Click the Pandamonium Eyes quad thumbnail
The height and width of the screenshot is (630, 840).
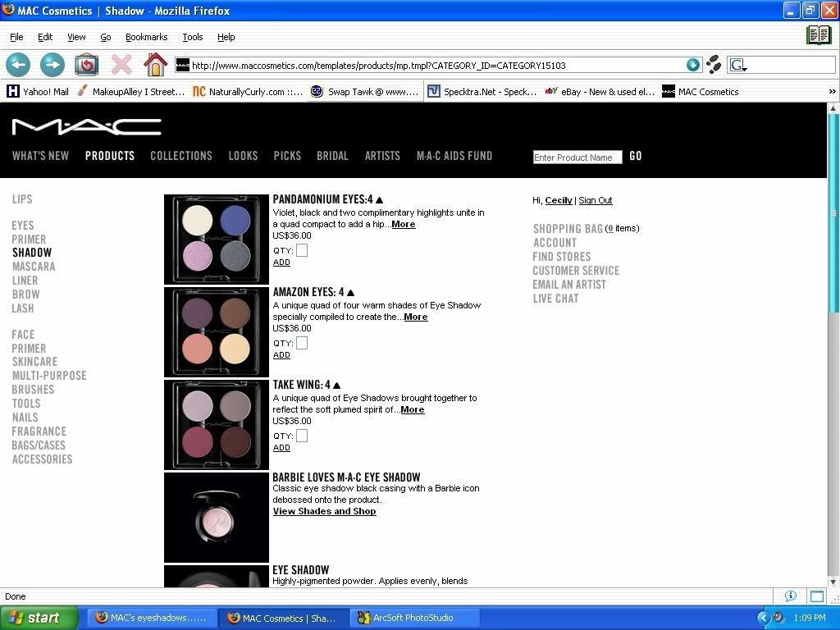[x=217, y=239]
